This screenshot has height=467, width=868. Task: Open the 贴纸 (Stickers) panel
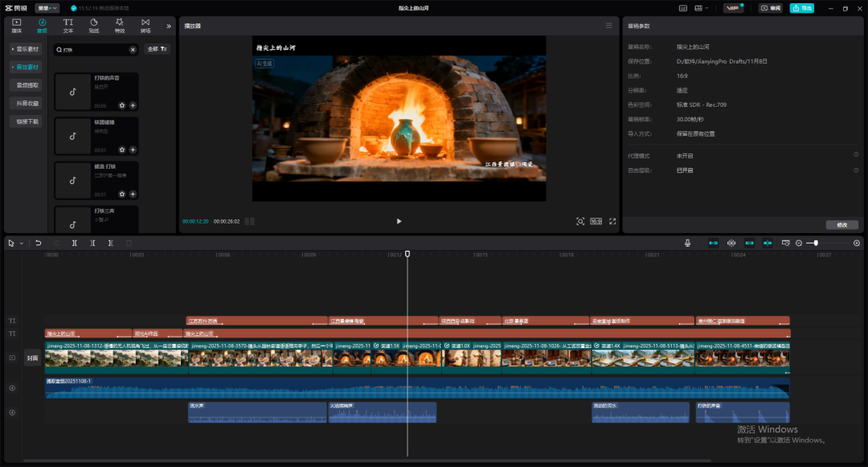(x=94, y=25)
